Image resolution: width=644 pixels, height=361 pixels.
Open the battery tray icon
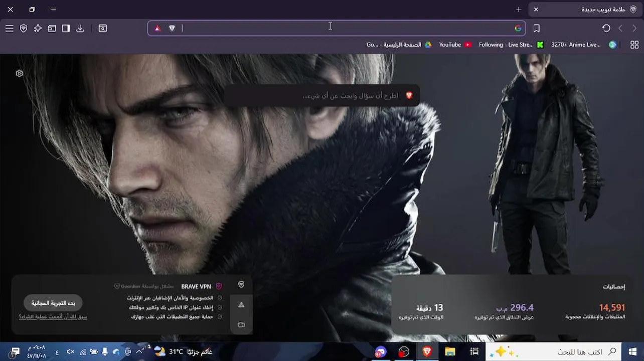(94, 352)
